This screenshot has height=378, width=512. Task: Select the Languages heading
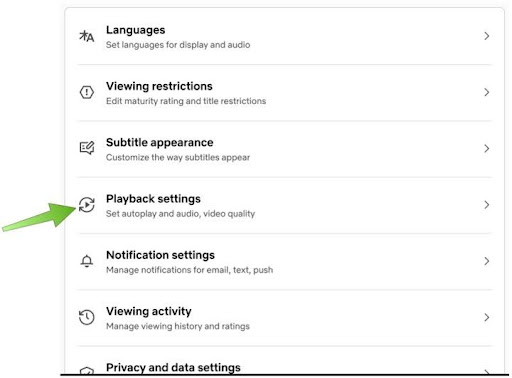coord(135,30)
